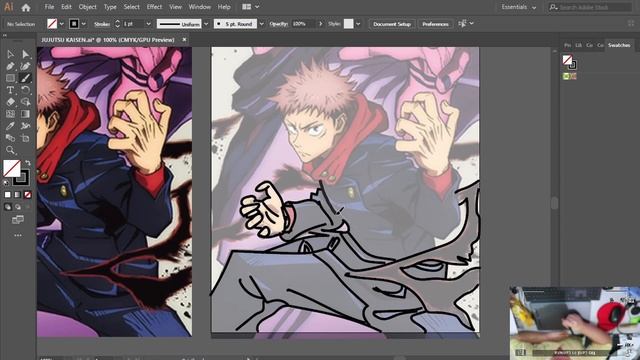640x360 pixels.
Task: Select the Blend tool
Action: pos(10,138)
